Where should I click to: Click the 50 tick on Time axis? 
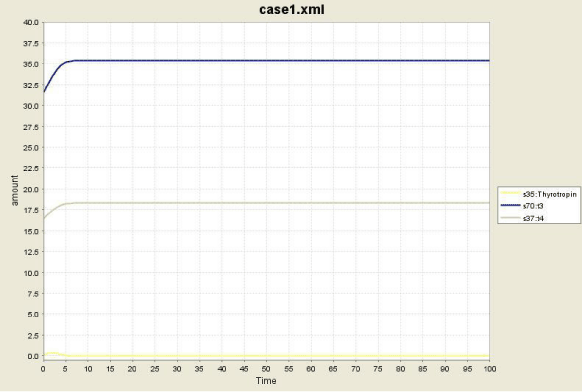coord(266,369)
